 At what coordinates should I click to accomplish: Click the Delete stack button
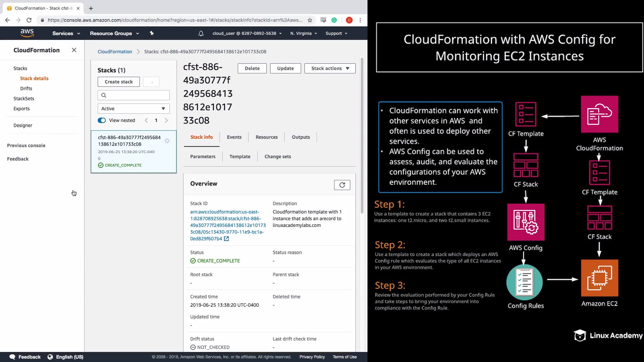[252, 68]
